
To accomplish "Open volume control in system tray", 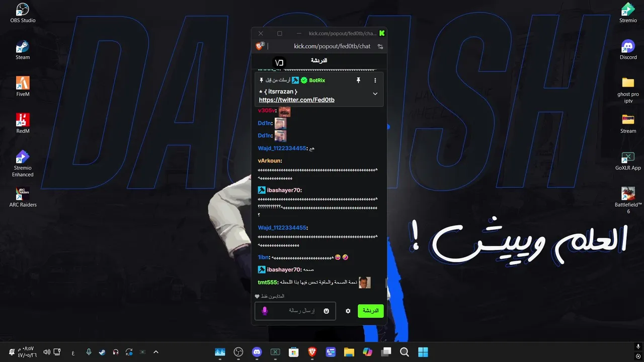I will (46, 352).
